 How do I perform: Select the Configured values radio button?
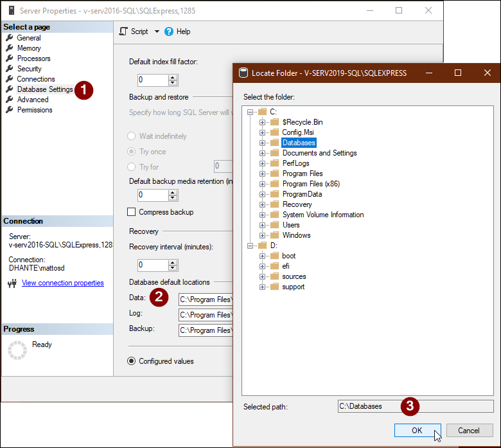[x=131, y=361]
